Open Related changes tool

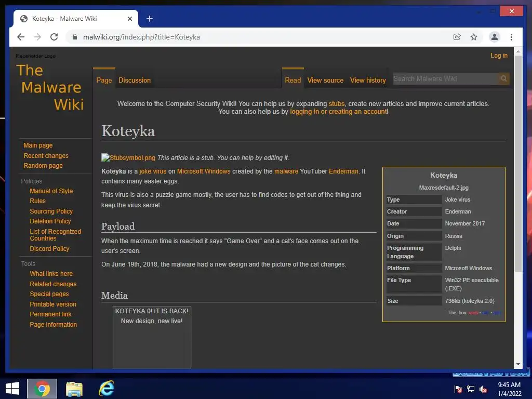pyautogui.click(x=53, y=284)
